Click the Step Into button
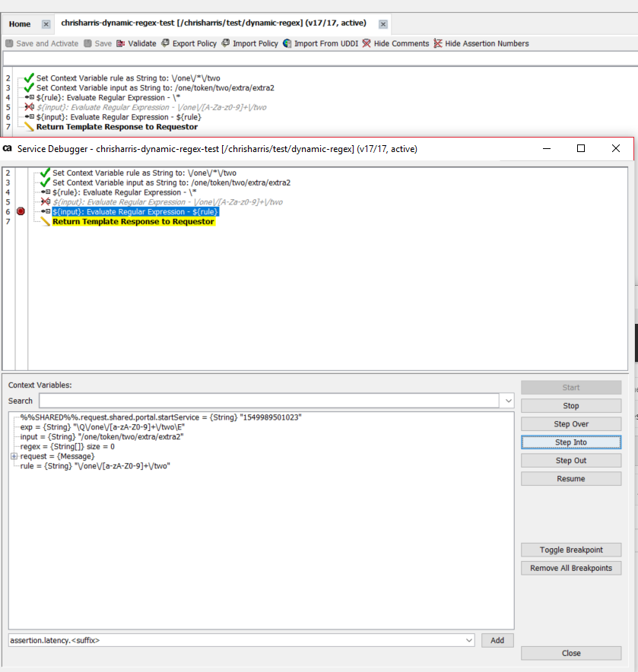The width and height of the screenshot is (638, 672). pos(570,442)
